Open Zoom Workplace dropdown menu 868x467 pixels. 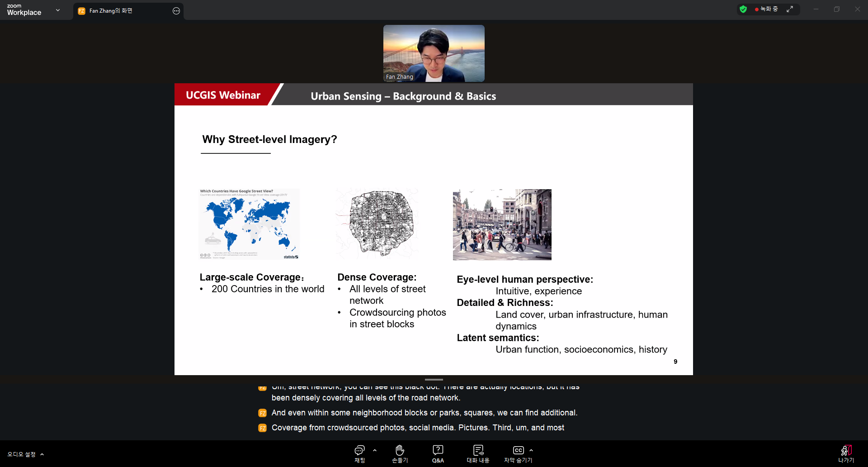(x=58, y=10)
